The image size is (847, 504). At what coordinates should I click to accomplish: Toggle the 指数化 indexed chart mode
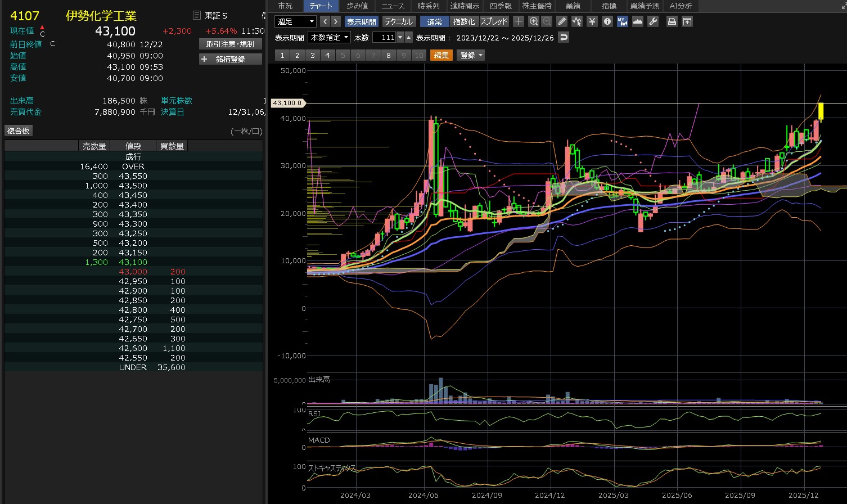463,21
